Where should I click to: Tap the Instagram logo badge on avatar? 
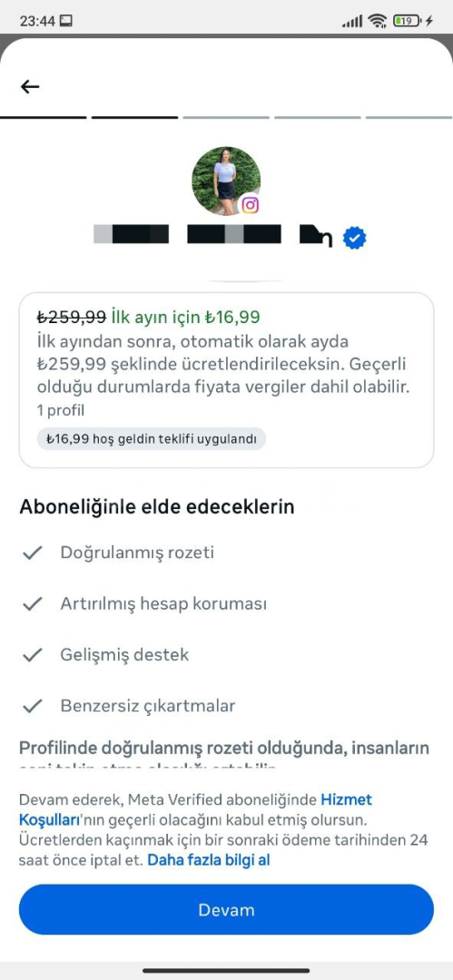coord(250,204)
